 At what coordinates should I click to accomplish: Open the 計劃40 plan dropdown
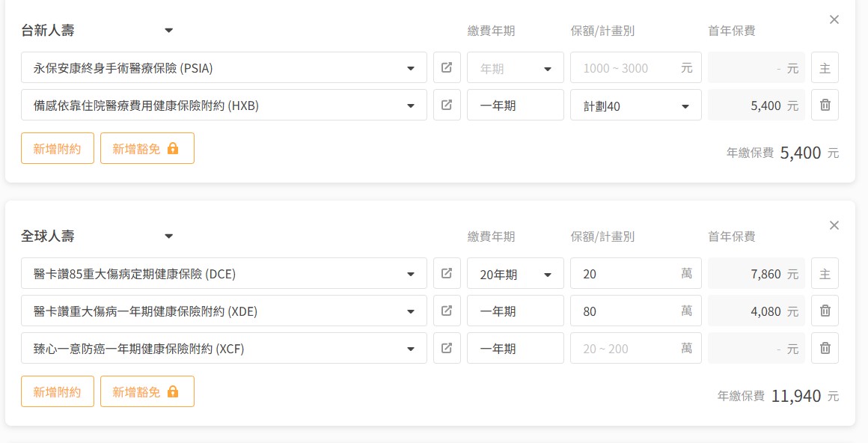[635, 106]
